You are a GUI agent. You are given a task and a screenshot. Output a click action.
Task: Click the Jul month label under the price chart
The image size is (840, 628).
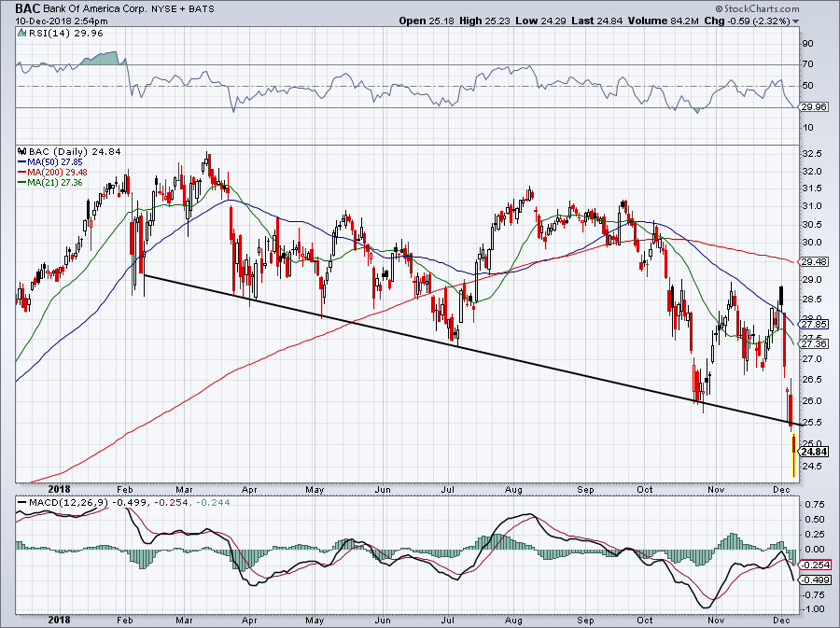(x=448, y=489)
